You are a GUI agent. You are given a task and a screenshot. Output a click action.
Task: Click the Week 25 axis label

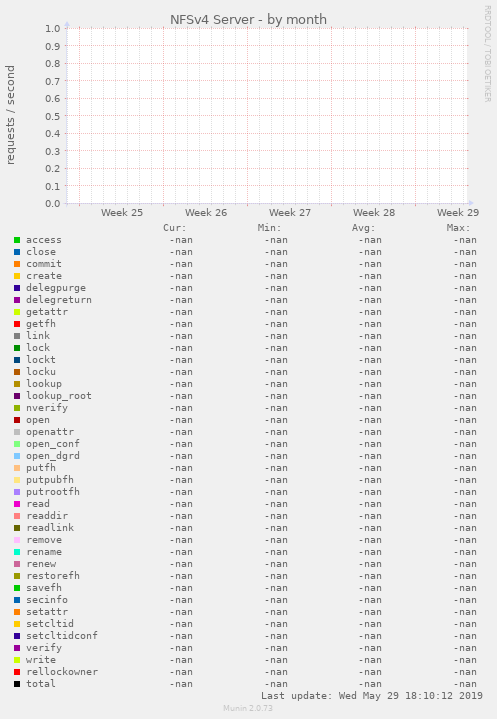(x=122, y=213)
